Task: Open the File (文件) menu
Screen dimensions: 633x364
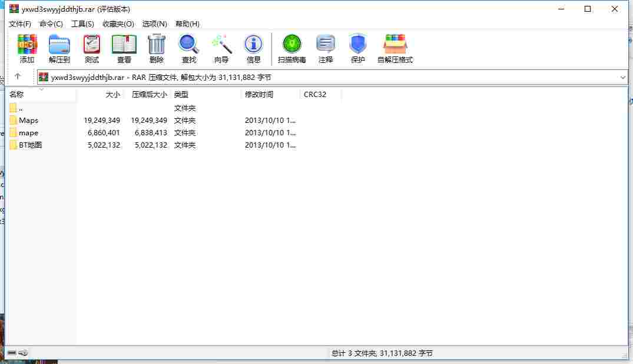Action: (x=20, y=24)
